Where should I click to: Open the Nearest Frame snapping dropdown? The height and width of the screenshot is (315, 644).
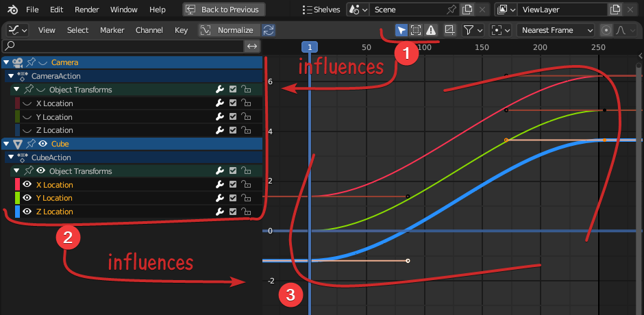(x=556, y=30)
